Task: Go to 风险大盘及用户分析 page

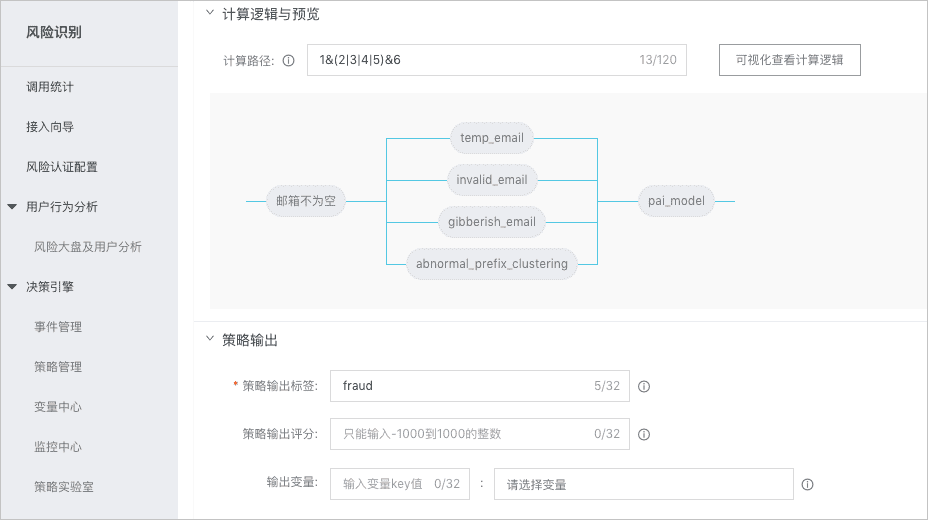Action: click(x=88, y=247)
